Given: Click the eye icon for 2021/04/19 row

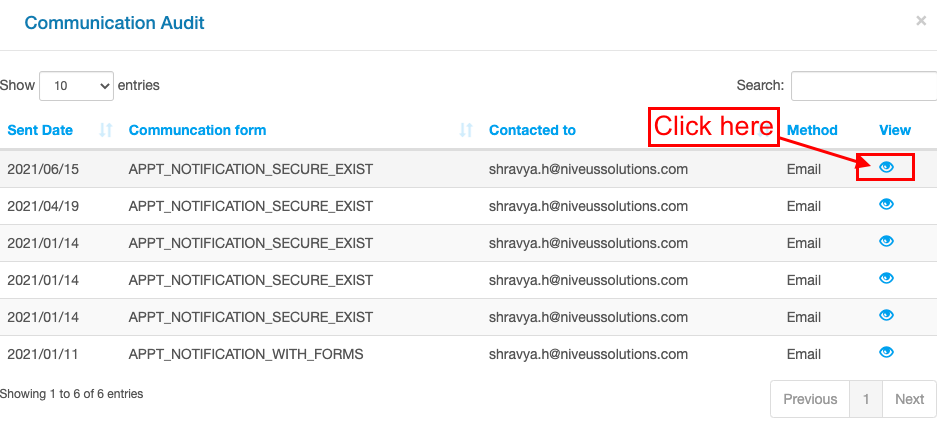Looking at the screenshot, I should tap(886, 204).
